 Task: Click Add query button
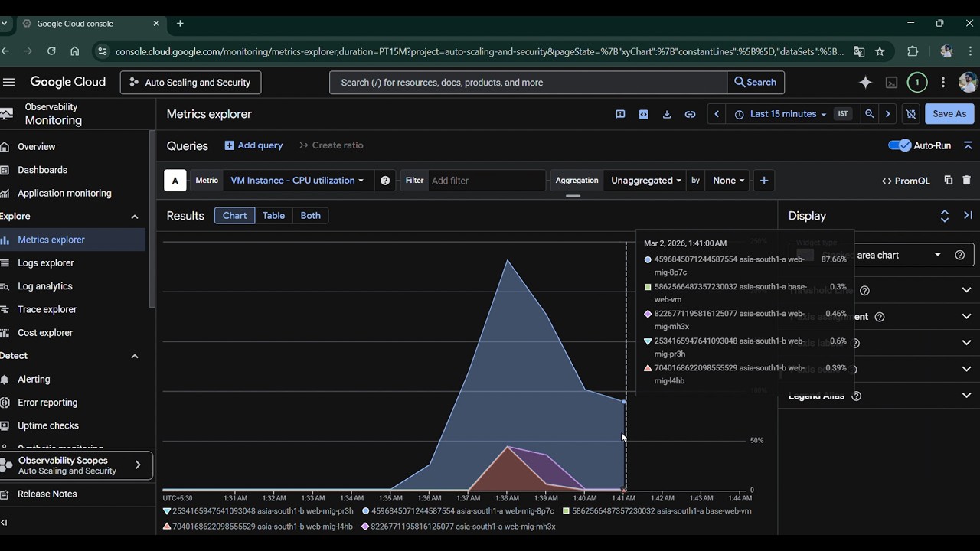pos(253,145)
